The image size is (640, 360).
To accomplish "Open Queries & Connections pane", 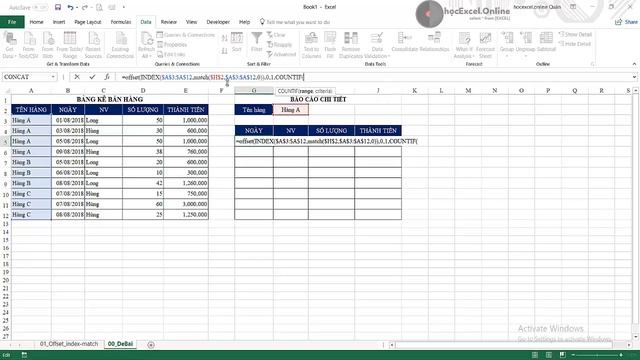I will point(186,35).
